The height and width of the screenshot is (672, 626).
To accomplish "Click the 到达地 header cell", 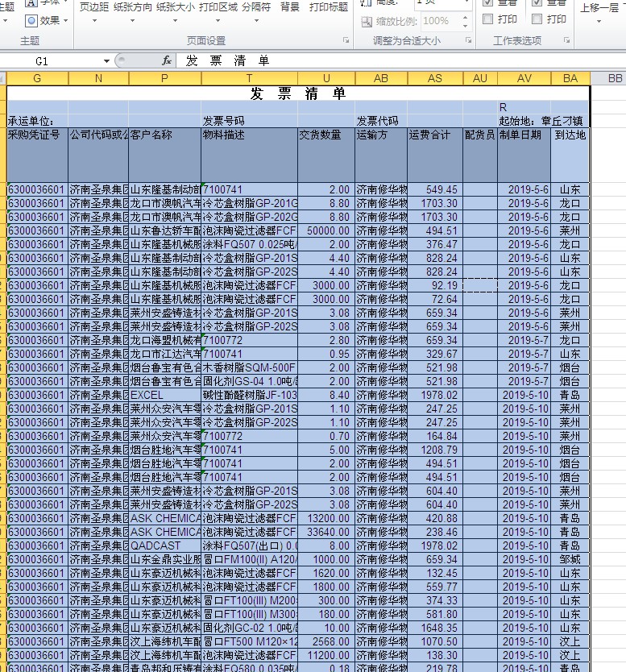I will click(x=570, y=155).
